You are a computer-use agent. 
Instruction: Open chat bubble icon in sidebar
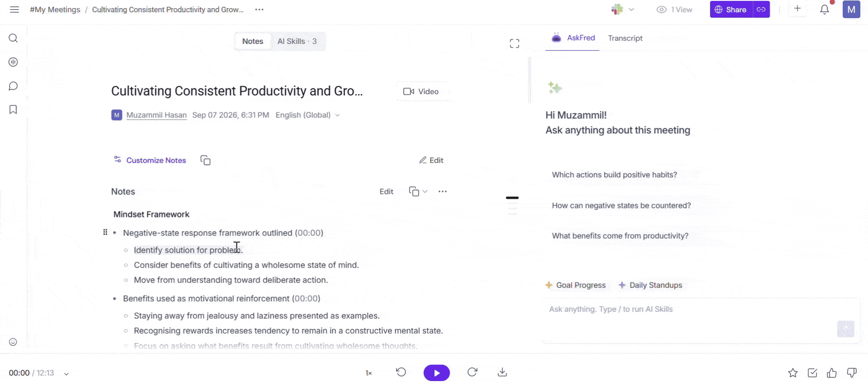pos(13,86)
